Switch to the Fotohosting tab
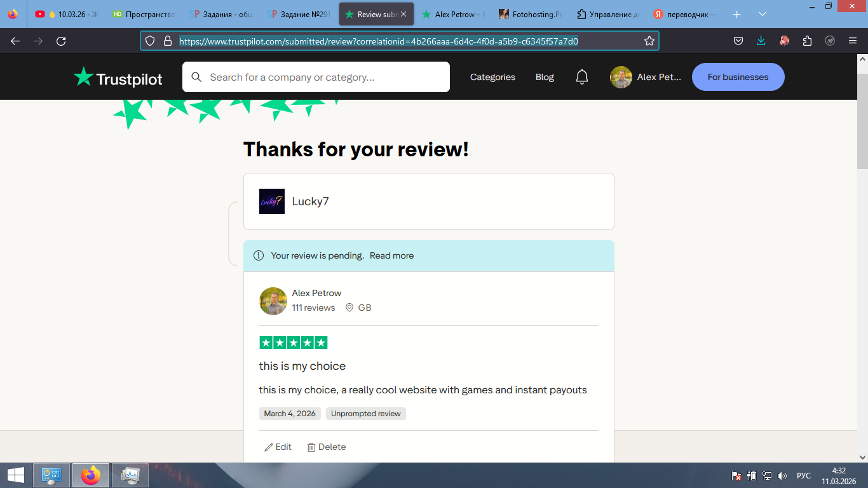Viewport: 868px width, 488px height. [531, 14]
